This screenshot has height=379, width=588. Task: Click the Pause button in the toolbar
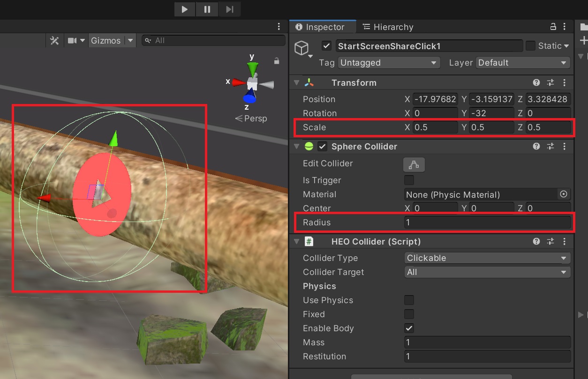click(207, 9)
